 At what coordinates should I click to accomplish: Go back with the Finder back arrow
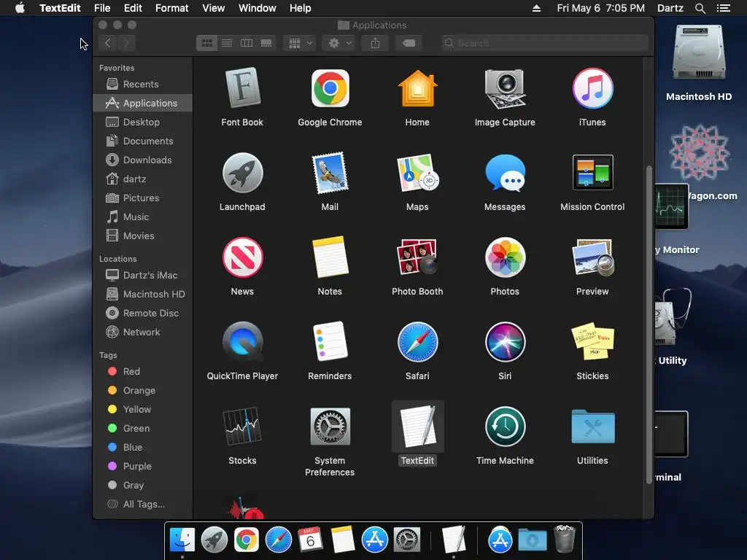coord(108,43)
